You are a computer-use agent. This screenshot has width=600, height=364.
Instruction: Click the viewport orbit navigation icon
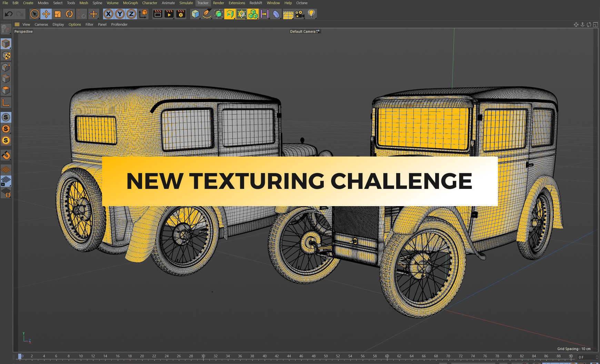click(x=589, y=24)
